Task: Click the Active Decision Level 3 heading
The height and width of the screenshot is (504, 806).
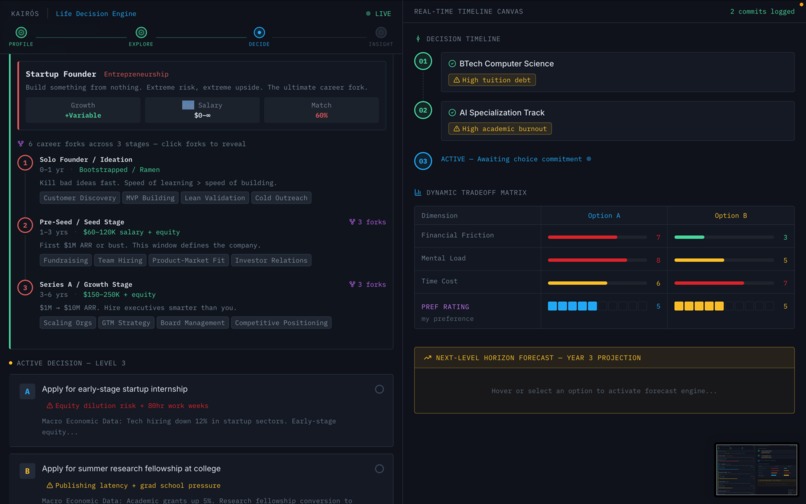Action: (x=71, y=363)
